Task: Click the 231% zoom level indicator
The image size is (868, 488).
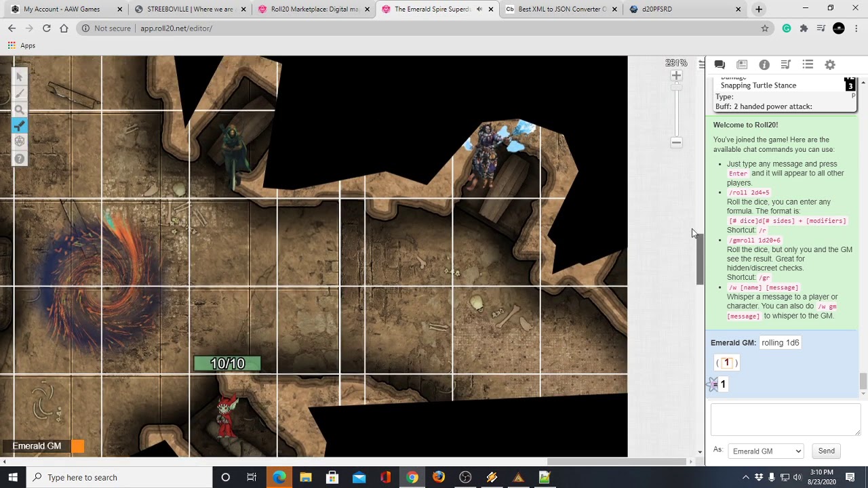Action: pos(676,63)
